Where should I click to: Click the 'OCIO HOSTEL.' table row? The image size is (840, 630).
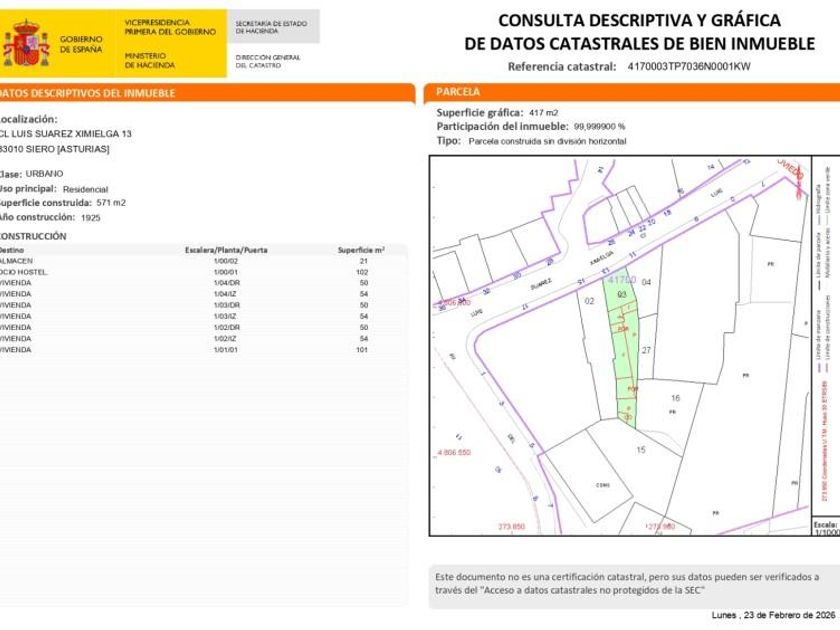click(x=204, y=272)
